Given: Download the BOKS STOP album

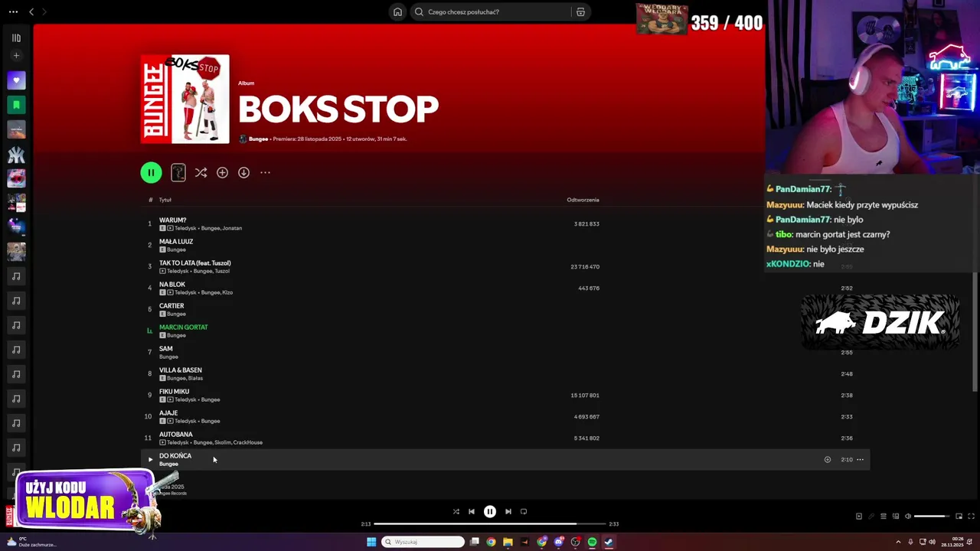Looking at the screenshot, I should (243, 172).
